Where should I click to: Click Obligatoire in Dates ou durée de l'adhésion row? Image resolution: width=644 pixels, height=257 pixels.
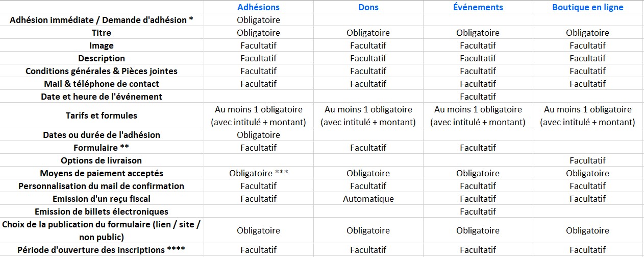pos(258,135)
